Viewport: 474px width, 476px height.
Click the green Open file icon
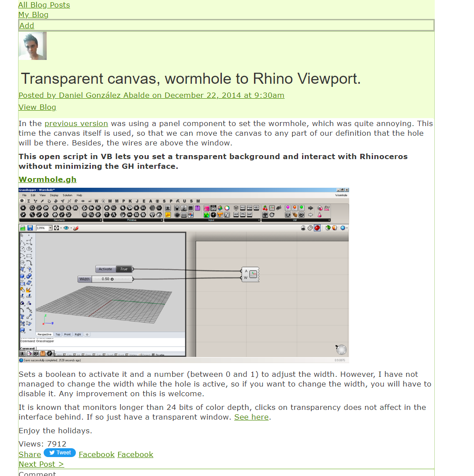[x=23, y=228]
